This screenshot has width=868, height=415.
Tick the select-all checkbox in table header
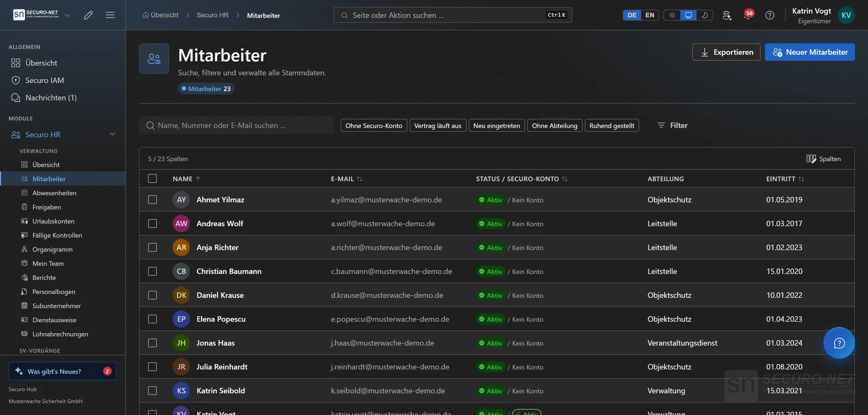click(x=153, y=178)
